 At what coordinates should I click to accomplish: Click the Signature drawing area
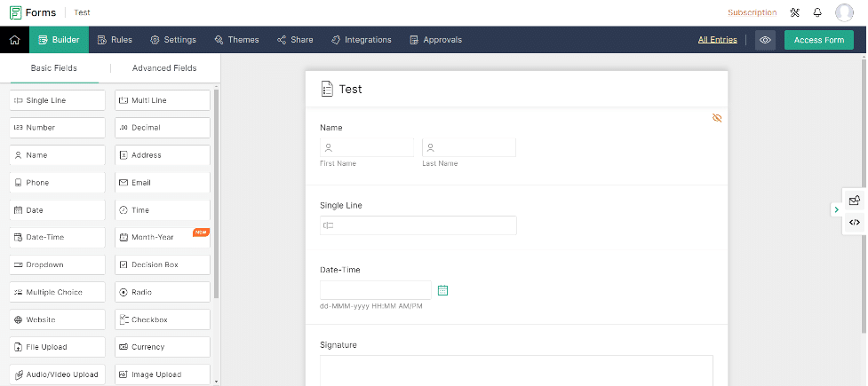click(516, 371)
